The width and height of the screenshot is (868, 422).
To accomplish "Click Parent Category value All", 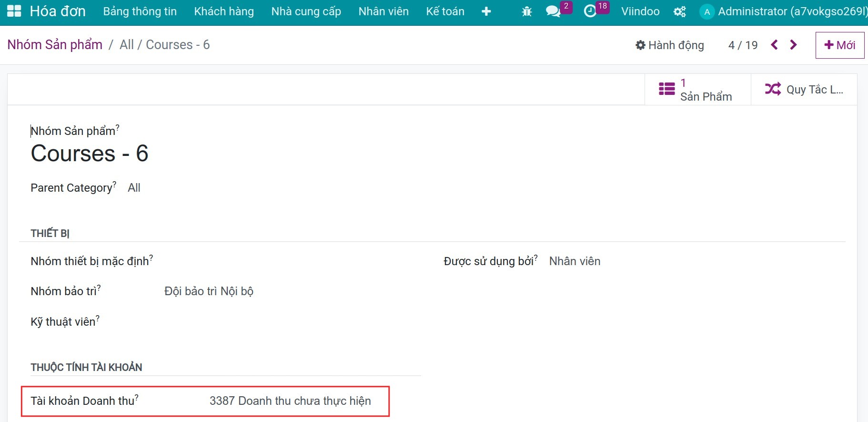I will coord(134,188).
